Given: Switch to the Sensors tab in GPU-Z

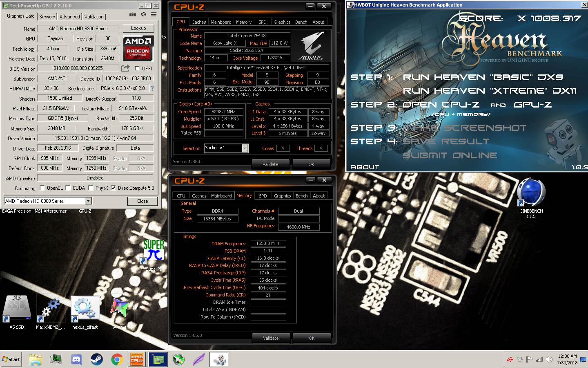Looking at the screenshot, I should pos(47,16).
